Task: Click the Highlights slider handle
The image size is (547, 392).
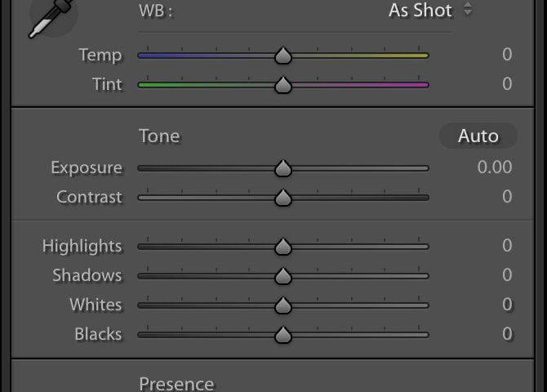Action: point(282,247)
